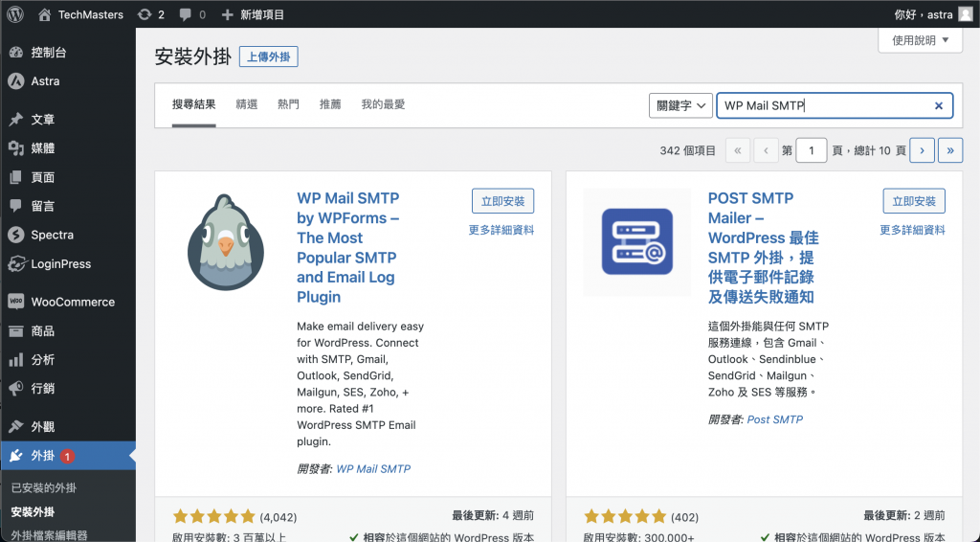Click the 分析 bar chart icon
Viewport: 980px width, 542px height.
16,360
